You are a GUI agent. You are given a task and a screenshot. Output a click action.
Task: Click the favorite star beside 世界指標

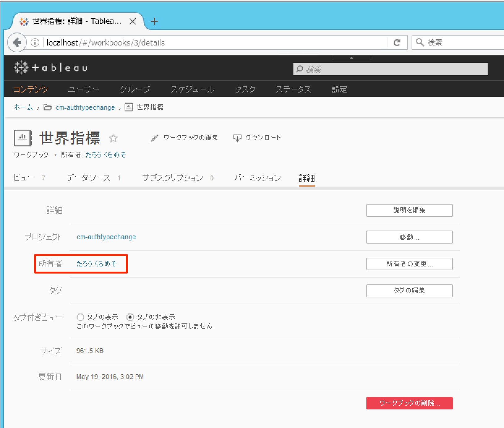pos(113,138)
